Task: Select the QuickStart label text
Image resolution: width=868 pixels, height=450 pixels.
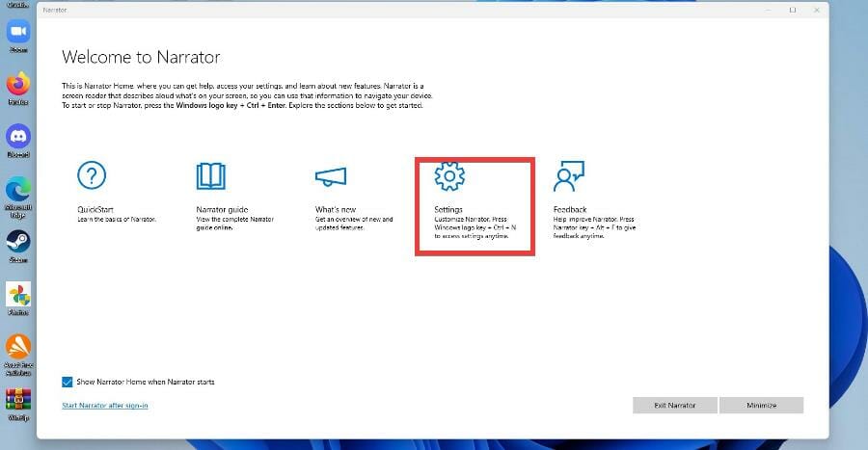Action: pos(95,209)
